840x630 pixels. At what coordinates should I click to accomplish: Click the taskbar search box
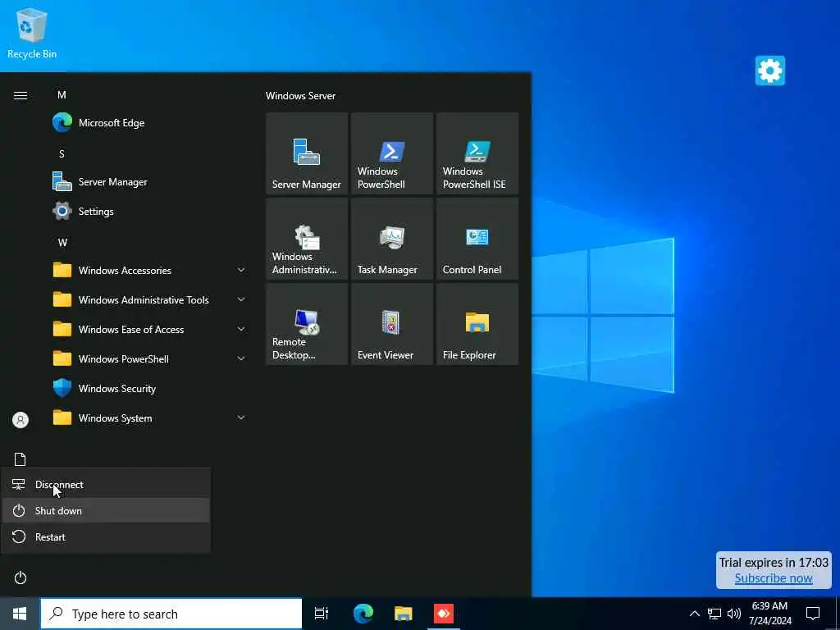point(171,614)
